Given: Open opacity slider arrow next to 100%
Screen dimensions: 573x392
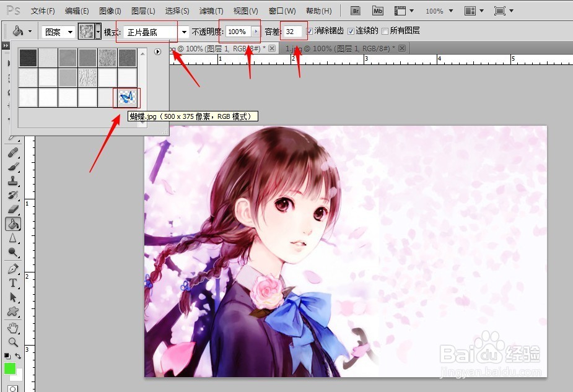Looking at the screenshot, I should coord(255,32).
